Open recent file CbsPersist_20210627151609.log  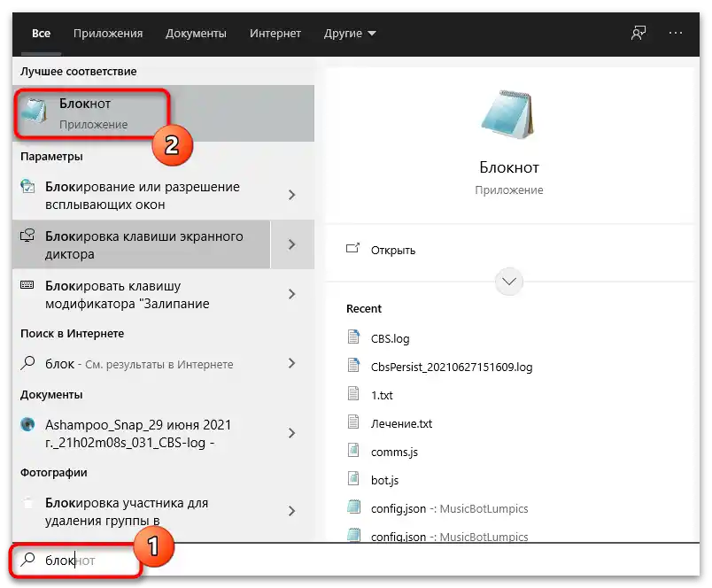coord(452,367)
